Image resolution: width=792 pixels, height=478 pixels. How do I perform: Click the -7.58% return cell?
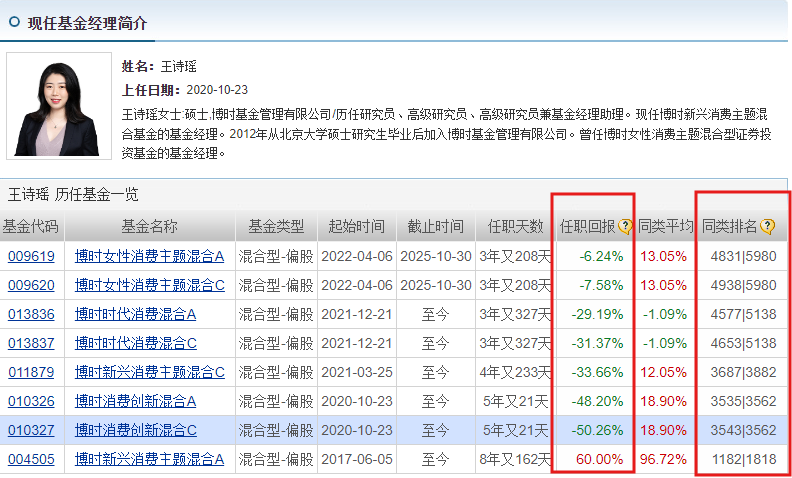[x=601, y=285]
